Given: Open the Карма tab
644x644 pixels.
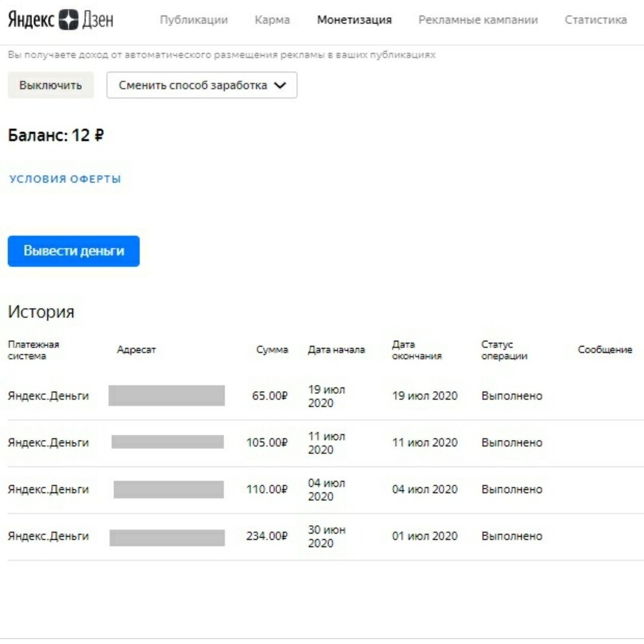Looking at the screenshot, I should click(272, 20).
